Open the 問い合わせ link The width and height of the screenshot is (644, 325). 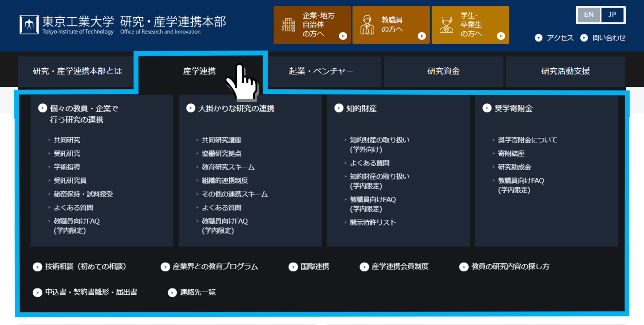[x=609, y=38]
